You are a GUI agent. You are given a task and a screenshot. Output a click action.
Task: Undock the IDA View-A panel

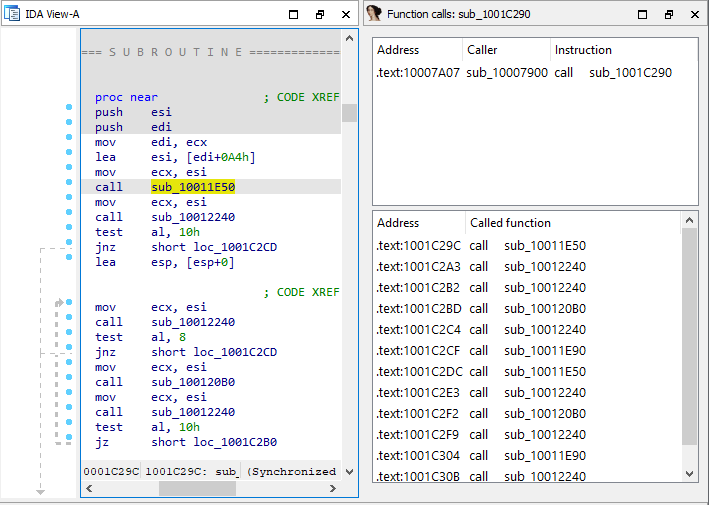[320, 15]
